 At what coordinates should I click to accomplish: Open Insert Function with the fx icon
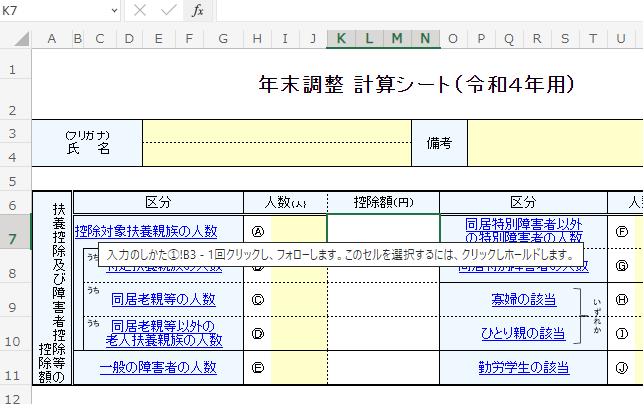coord(198,11)
